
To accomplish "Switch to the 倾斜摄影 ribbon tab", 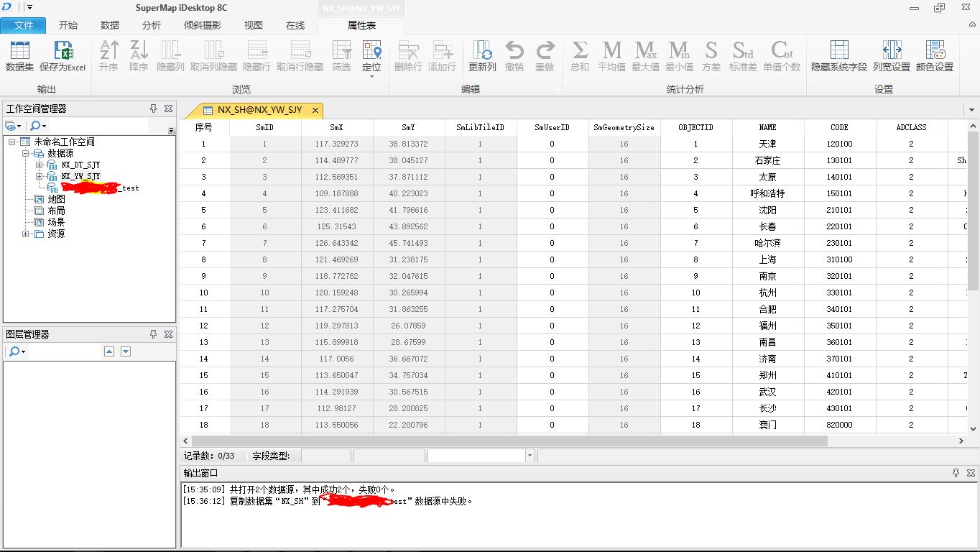I will 203,25.
